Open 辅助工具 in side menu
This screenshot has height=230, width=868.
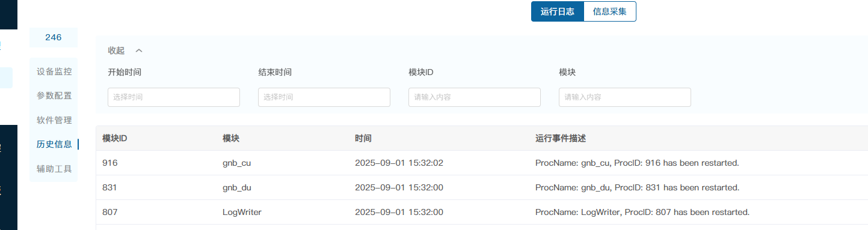(x=54, y=169)
